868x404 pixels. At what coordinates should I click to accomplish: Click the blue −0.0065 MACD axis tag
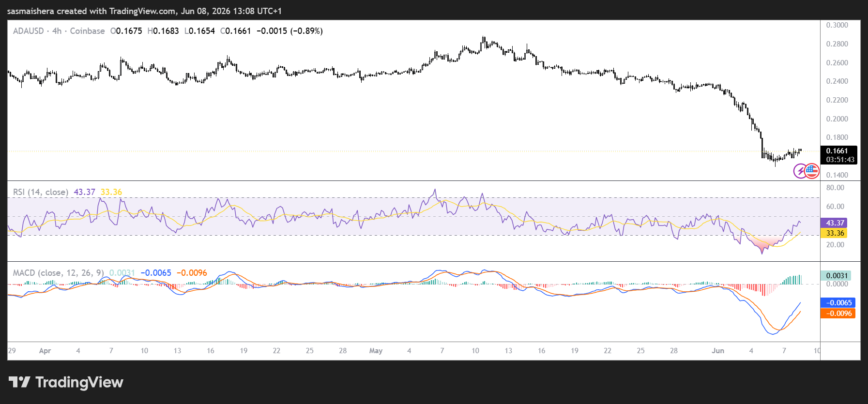838,303
